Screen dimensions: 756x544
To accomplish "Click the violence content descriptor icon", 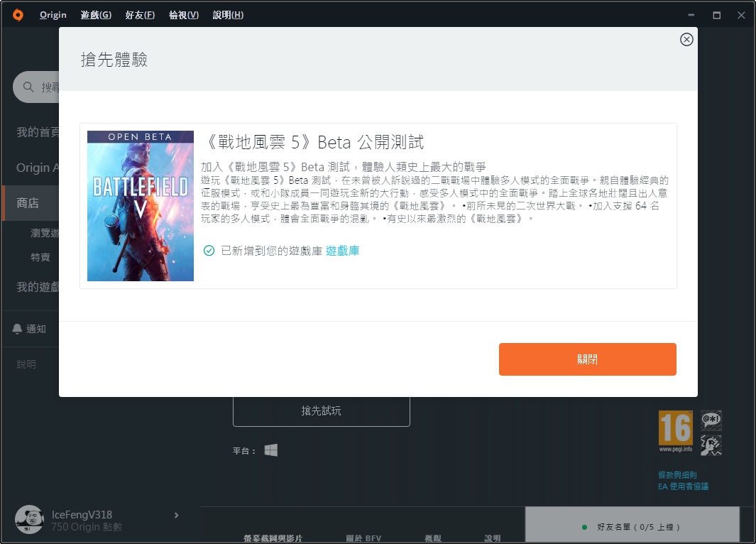I will point(711,446).
